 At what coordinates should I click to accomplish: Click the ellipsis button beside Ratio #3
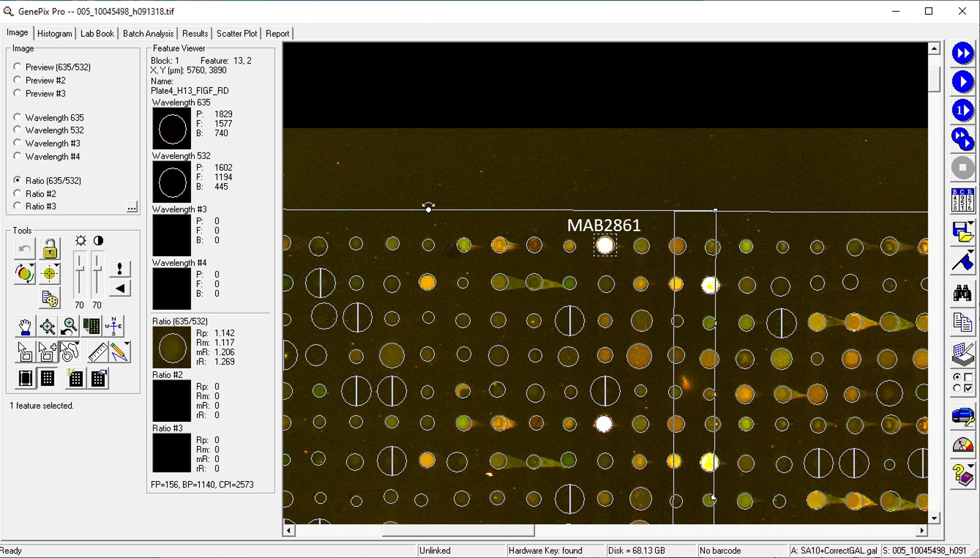(131, 207)
